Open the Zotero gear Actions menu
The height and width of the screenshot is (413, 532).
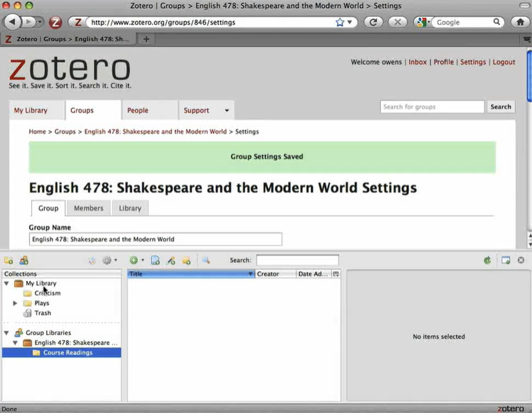[x=107, y=261]
